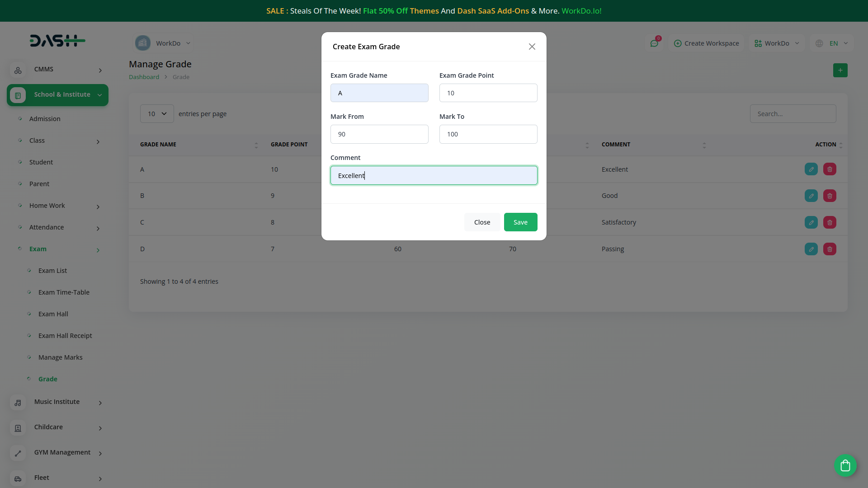Click the Create Workspace button
868x488 pixels.
(706, 43)
